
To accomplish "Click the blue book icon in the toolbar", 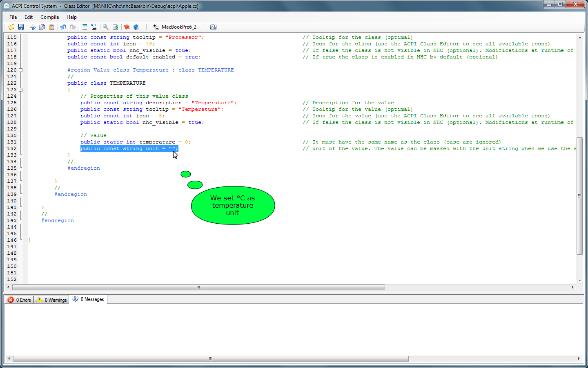I will [136, 27].
